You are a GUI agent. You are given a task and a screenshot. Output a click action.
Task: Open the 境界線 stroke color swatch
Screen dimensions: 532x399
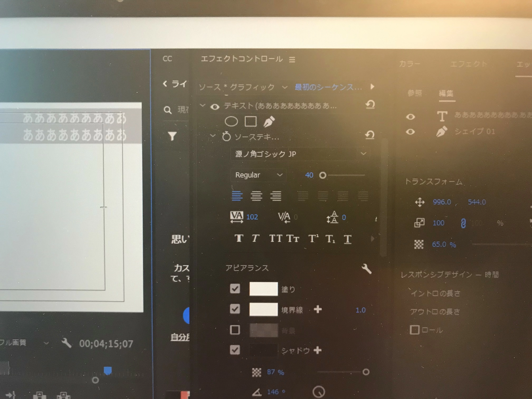[263, 309]
